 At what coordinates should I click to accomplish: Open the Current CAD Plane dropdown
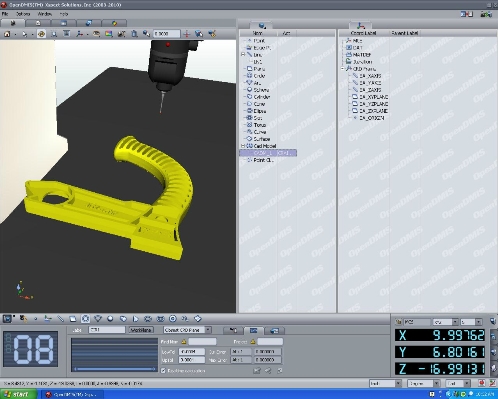(208, 330)
